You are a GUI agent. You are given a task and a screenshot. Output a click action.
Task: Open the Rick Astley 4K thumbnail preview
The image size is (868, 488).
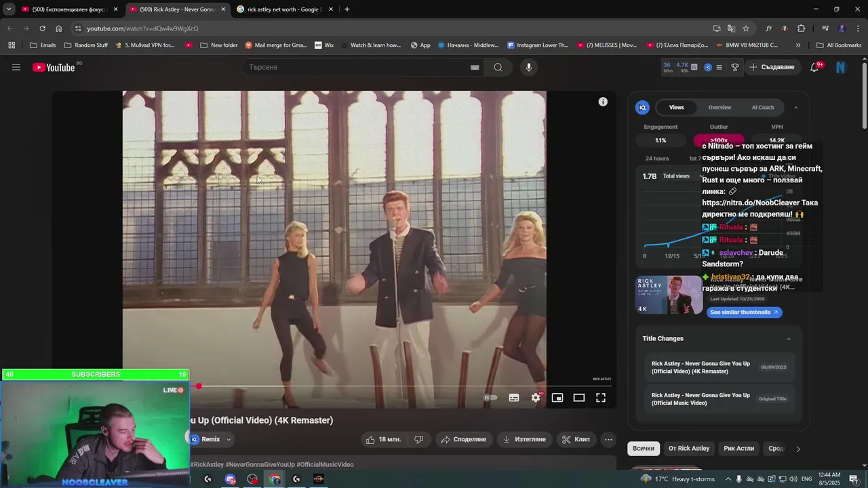669,295
